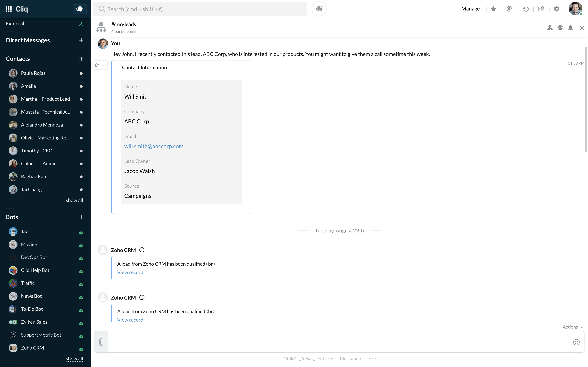
Task: Toggle channel notifications bell in header
Action: click(570, 28)
